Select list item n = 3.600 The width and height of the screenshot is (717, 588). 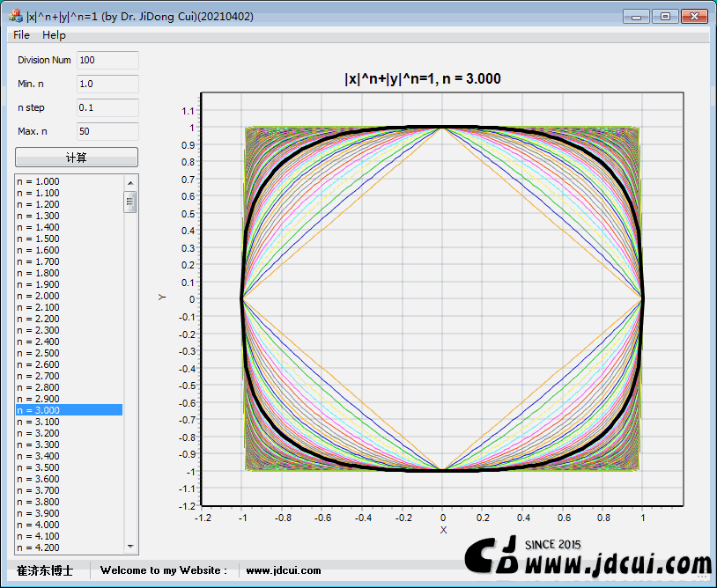pos(69,478)
